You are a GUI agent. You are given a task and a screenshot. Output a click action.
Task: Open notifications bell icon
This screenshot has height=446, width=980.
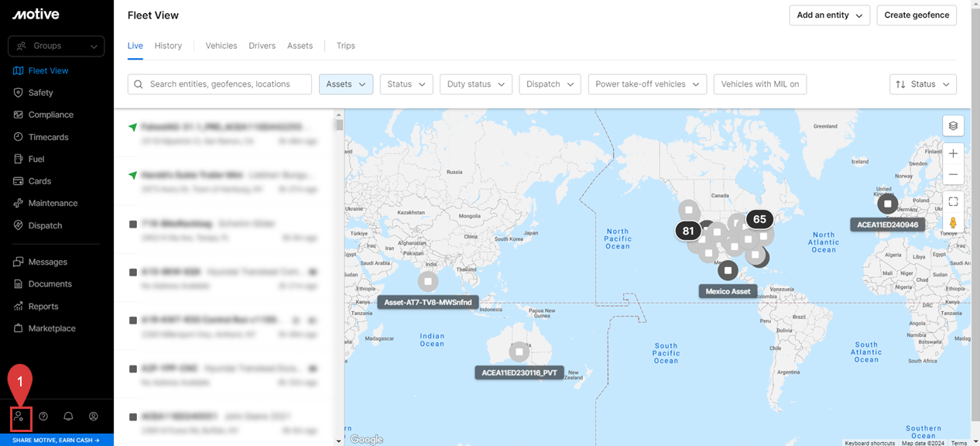(68, 417)
